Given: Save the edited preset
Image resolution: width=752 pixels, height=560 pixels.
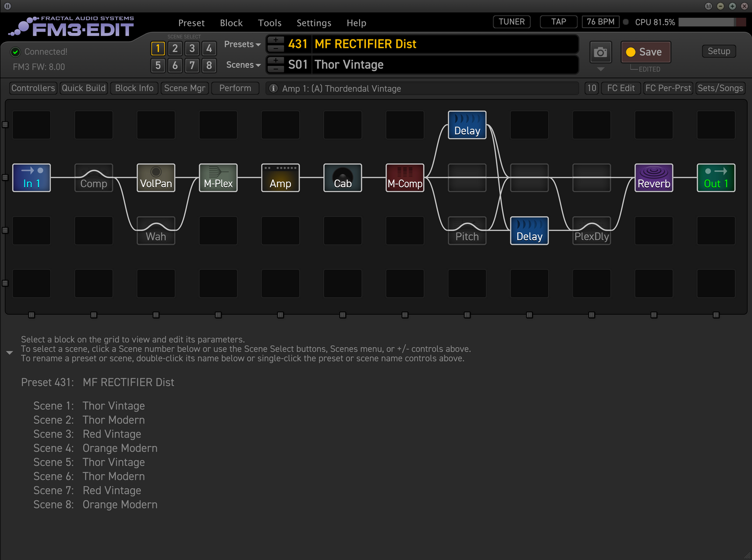Looking at the screenshot, I should [646, 52].
